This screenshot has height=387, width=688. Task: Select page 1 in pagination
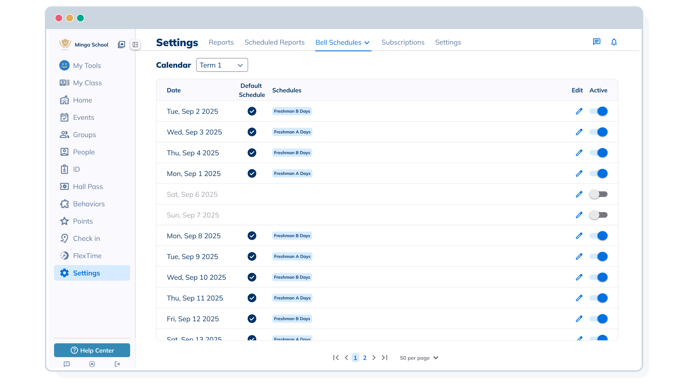point(355,358)
